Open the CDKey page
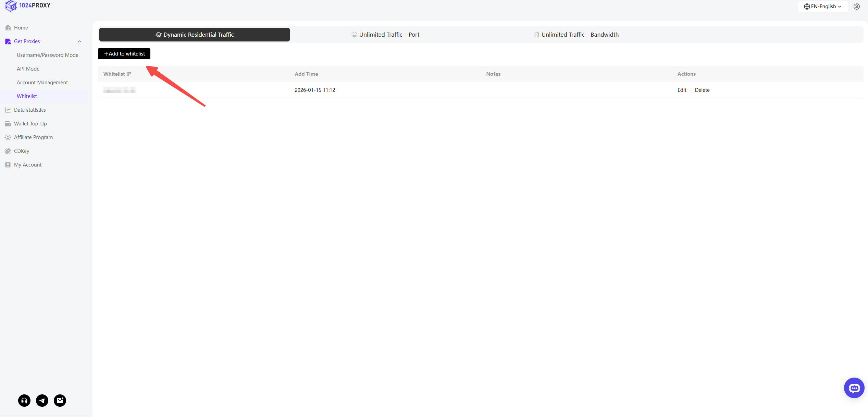Viewport: 868px width, 417px height. click(22, 151)
